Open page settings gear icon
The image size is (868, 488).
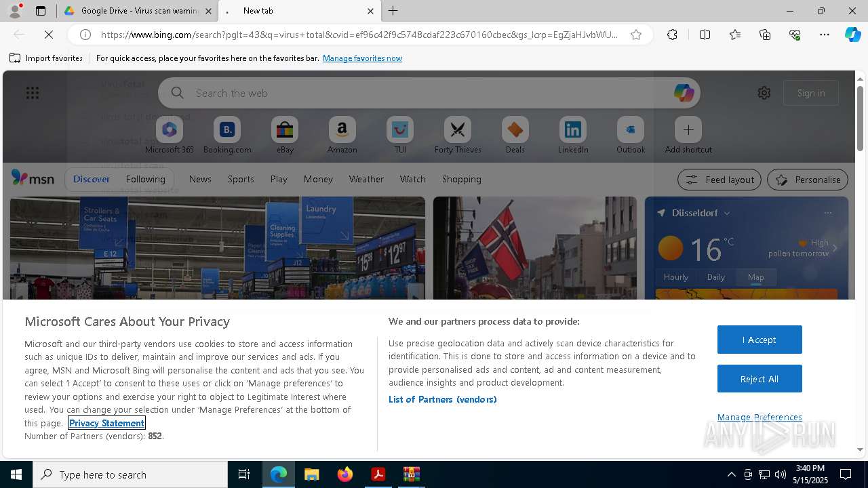pyautogui.click(x=764, y=93)
